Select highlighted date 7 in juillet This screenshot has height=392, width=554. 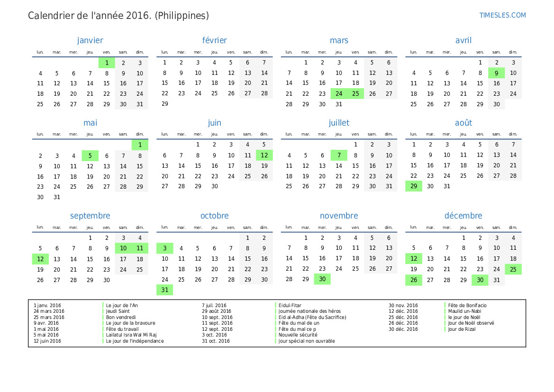339,155
